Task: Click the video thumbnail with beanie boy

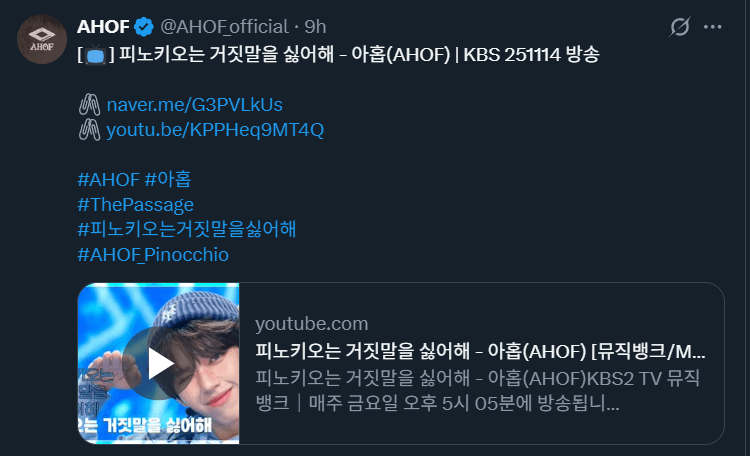Action: [159, 364]
